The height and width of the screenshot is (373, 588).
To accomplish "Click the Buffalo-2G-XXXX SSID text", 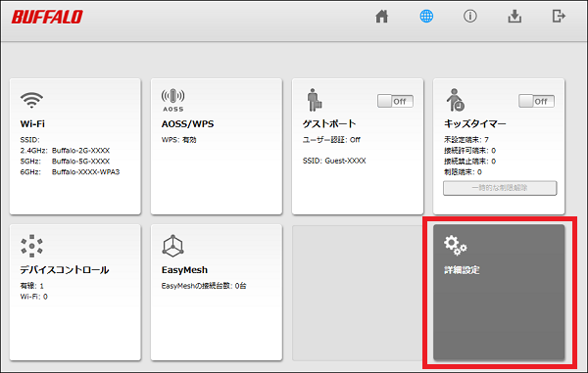I will pyautogui.click(x=80, y=151).
